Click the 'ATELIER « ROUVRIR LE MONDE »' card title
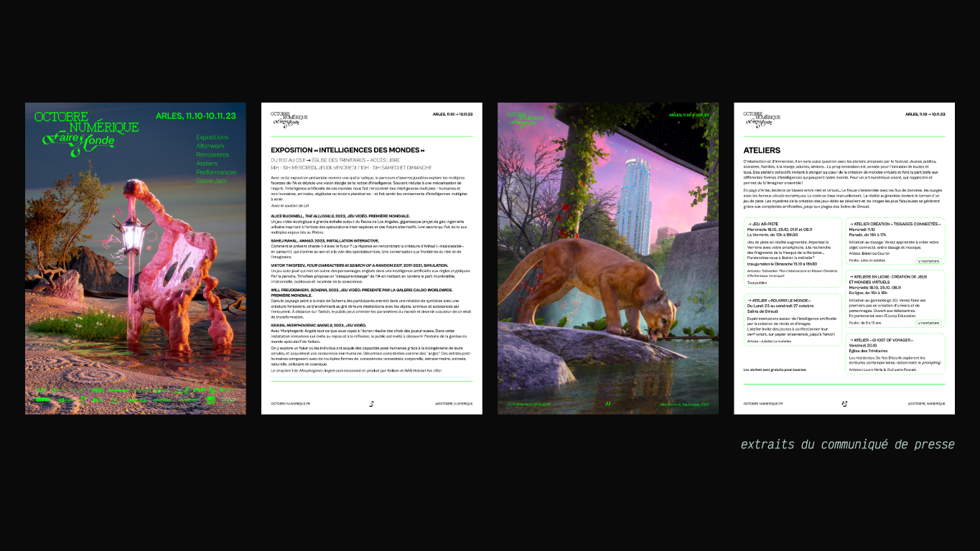This screenshot has height=551, width=980. 780,301
